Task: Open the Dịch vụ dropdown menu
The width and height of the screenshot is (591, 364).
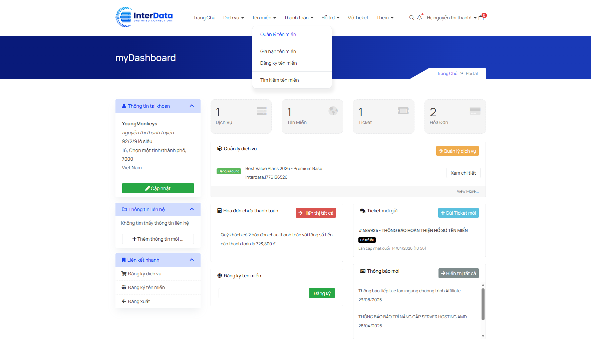Action: (233, 18)
